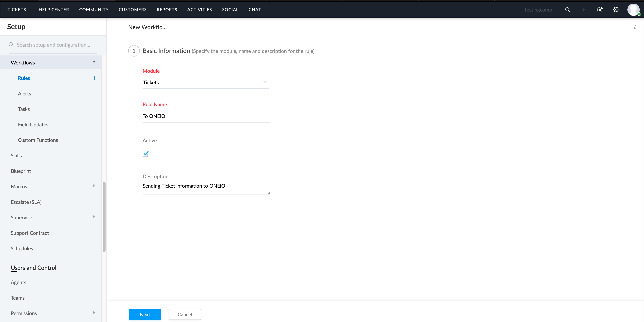Switch to the Community tab
This screenshot has height=322, width=644.
point(94,10)
